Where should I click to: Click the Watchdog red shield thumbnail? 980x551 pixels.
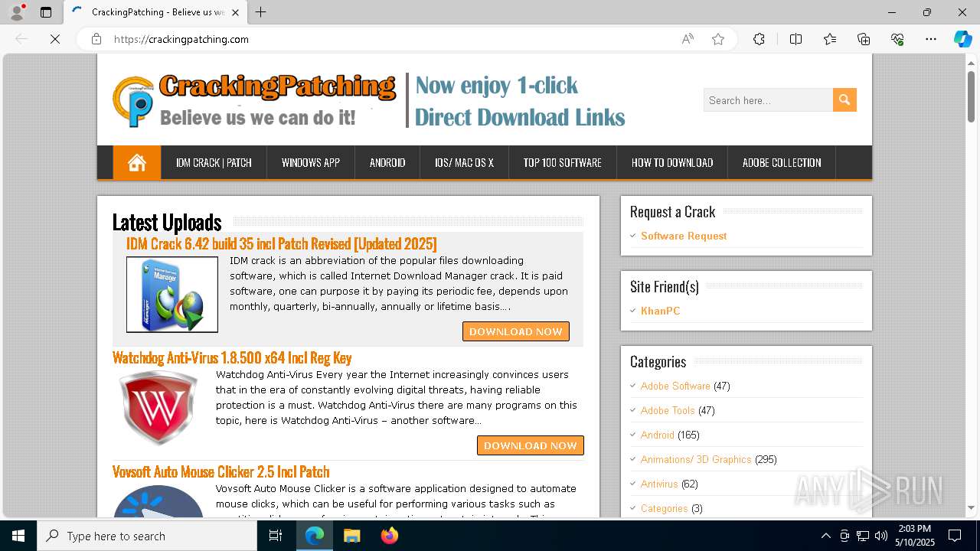158,407
